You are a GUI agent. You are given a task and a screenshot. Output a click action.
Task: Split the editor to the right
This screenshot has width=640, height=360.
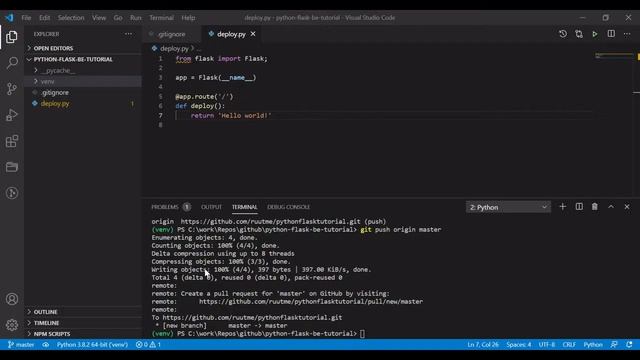611,34
